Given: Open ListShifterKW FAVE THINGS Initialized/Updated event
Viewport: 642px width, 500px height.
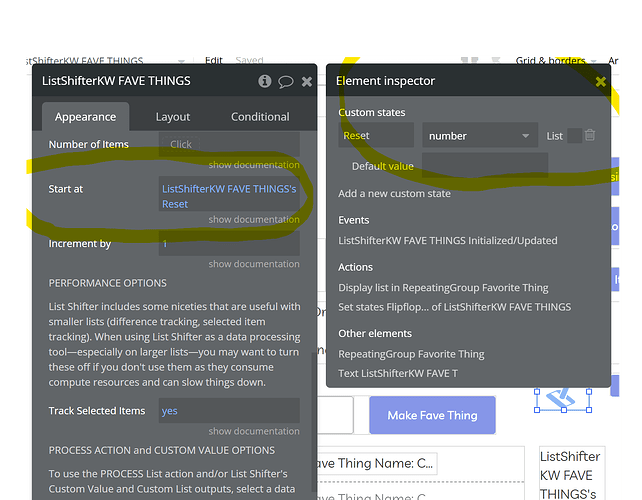Looking at the screenshot, I should [x=448, y=240].
